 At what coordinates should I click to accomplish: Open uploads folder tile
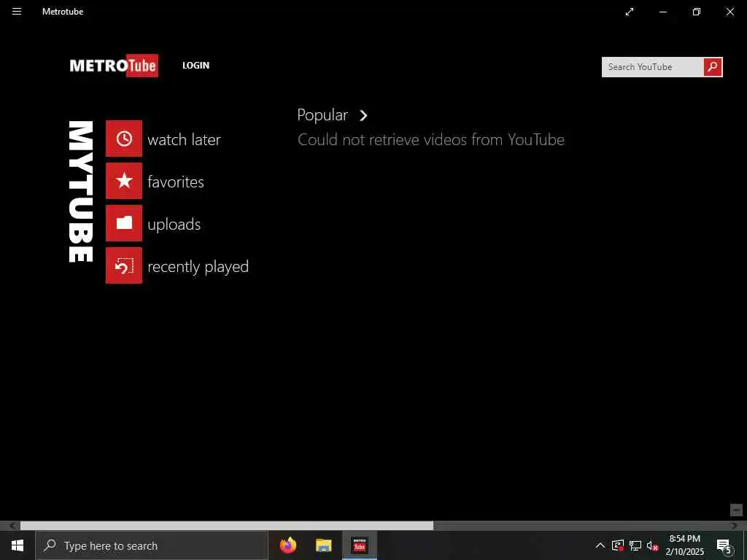(124, 223)
